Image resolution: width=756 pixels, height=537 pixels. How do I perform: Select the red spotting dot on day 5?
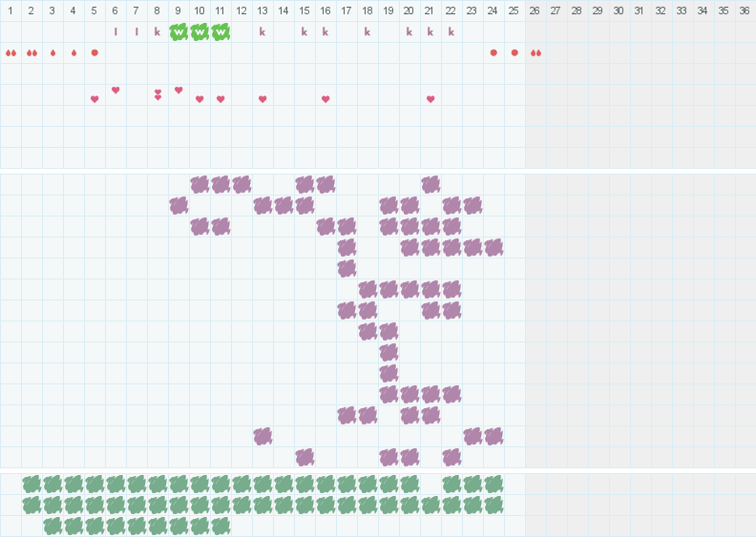[x=94, y=52]
